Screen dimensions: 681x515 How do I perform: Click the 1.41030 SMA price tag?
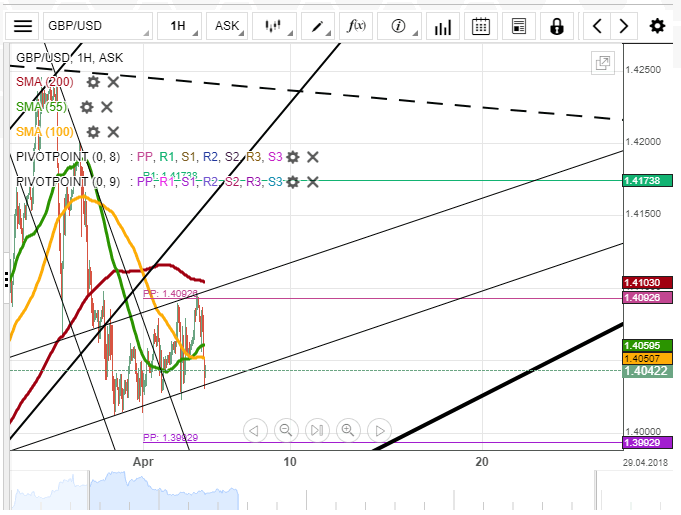coord(648,283)
